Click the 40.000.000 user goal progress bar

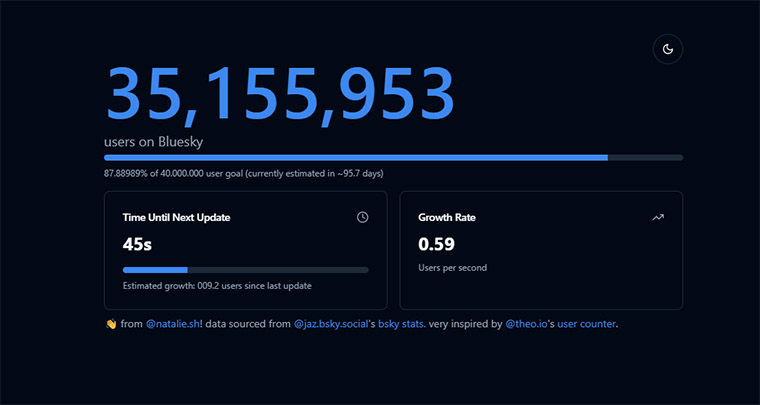(x=393, y=157)
